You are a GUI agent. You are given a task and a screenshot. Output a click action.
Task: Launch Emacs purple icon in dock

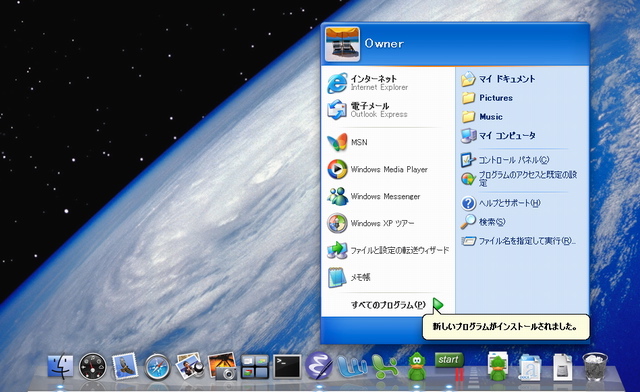(x=319, y=365)
